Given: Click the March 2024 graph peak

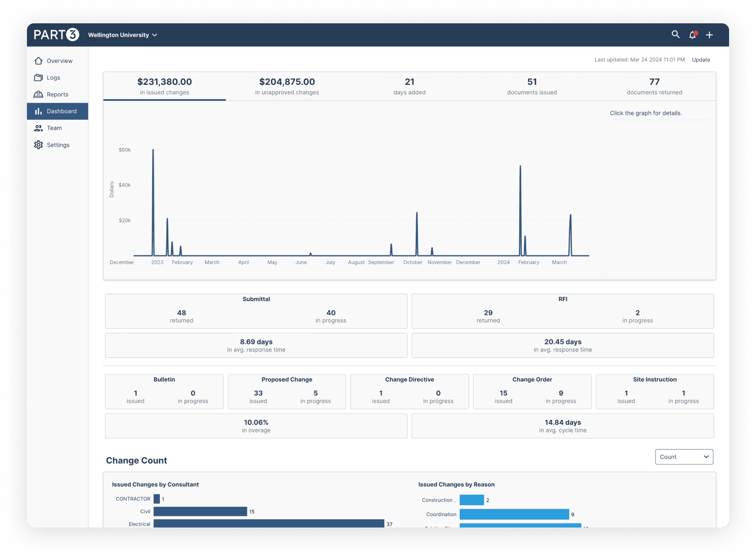Looking at the screenshot, I should [x=571, y=216].
